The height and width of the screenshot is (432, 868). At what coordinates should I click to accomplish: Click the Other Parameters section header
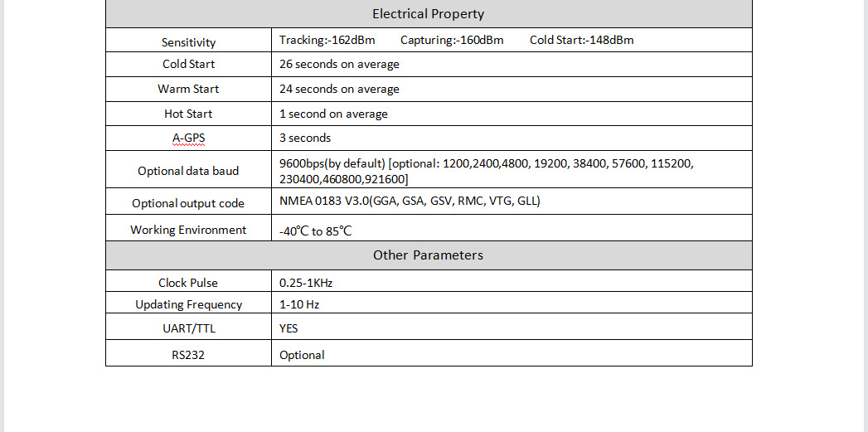[x=428, y=255]
